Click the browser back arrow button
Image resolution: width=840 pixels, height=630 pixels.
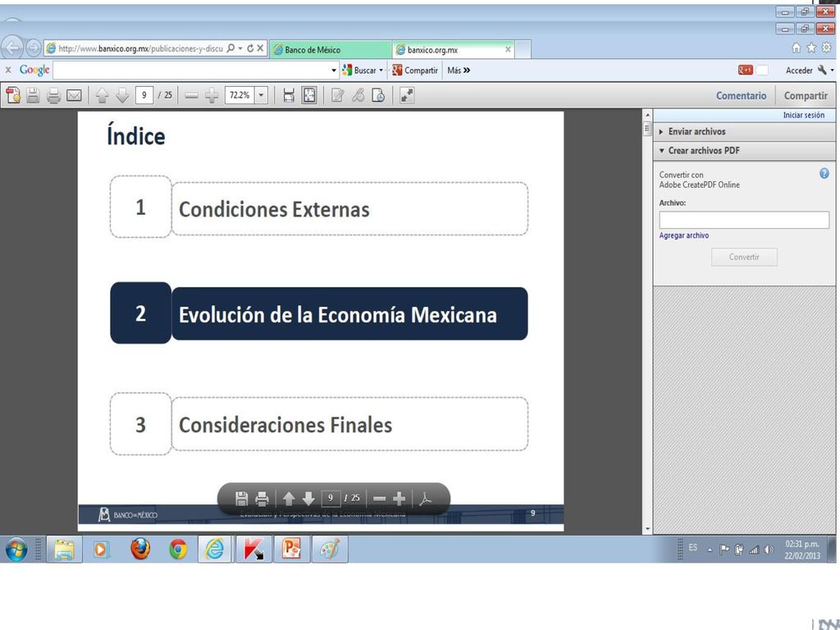(x=11, y=48)
